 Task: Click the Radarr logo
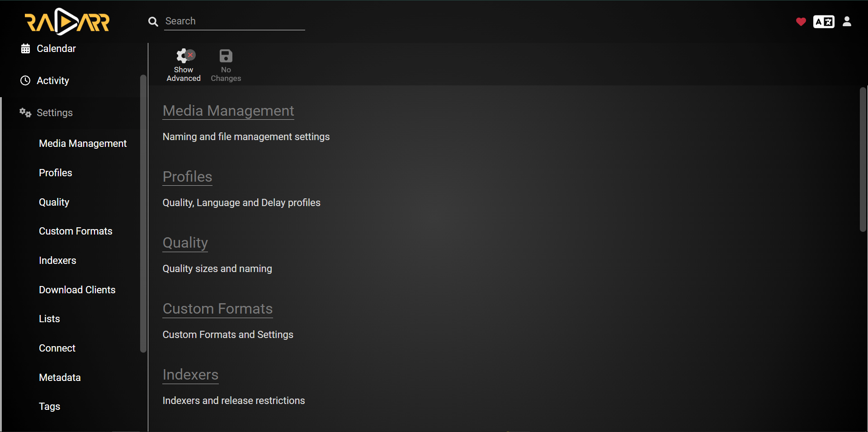[67, 22]
